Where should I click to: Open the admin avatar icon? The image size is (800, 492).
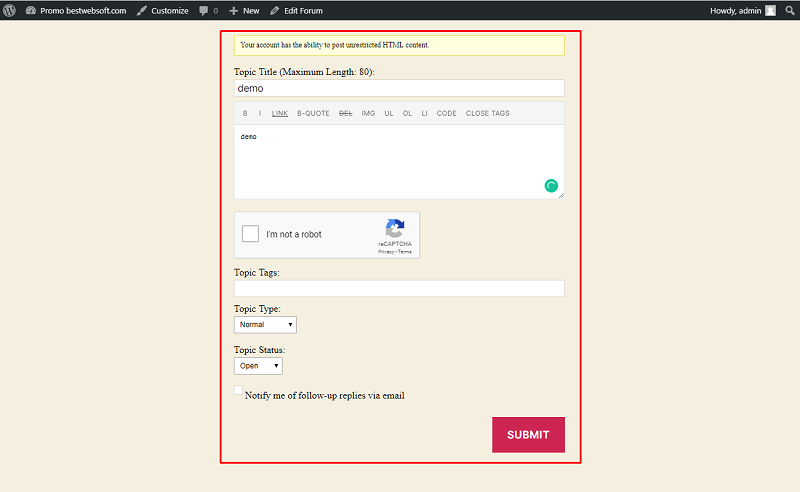(x=770, y=10)
